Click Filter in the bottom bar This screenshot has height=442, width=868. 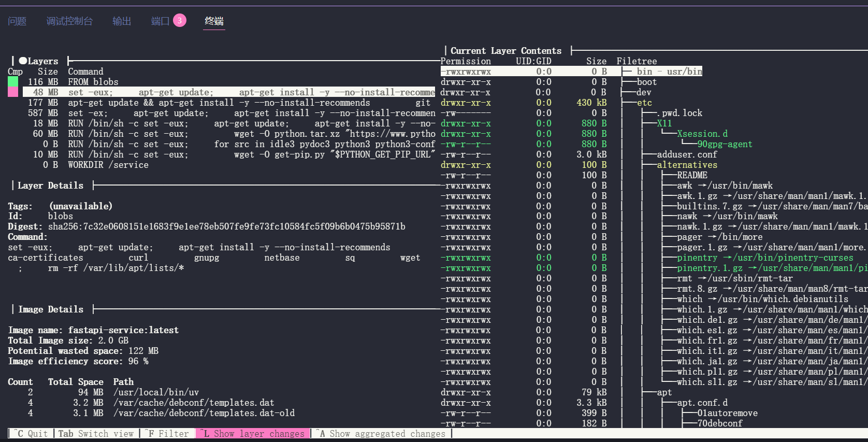coord(167,434)
